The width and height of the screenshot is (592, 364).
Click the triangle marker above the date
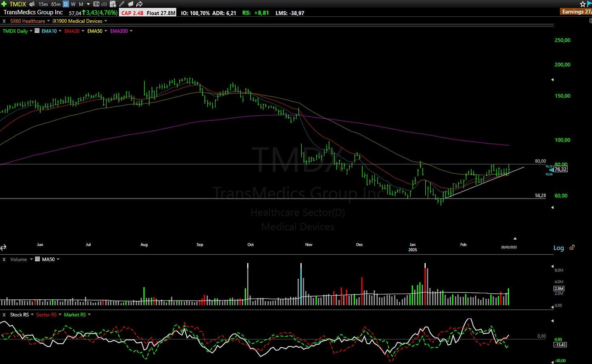click(515, 238)
